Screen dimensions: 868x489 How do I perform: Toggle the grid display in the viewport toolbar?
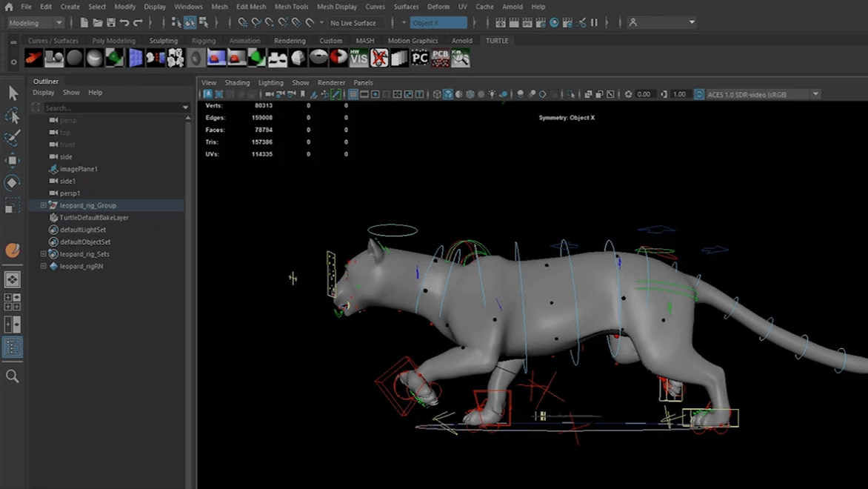353,94
